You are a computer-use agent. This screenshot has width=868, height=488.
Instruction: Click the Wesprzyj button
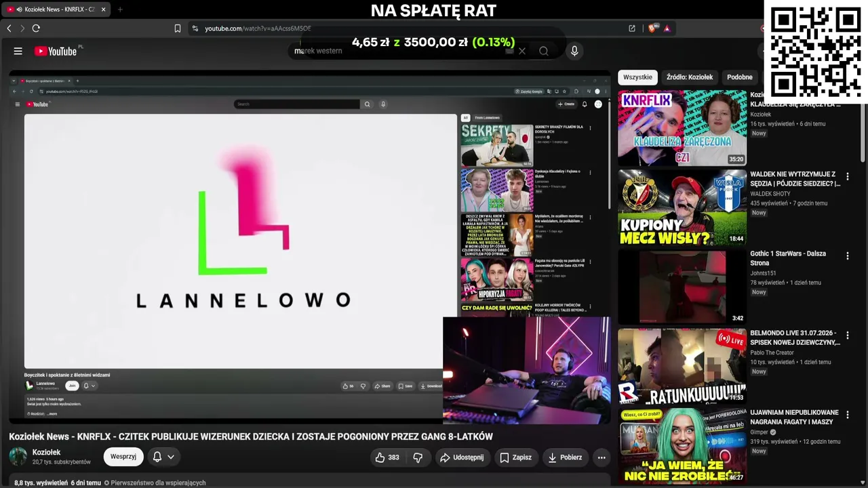tap(123, 457)
